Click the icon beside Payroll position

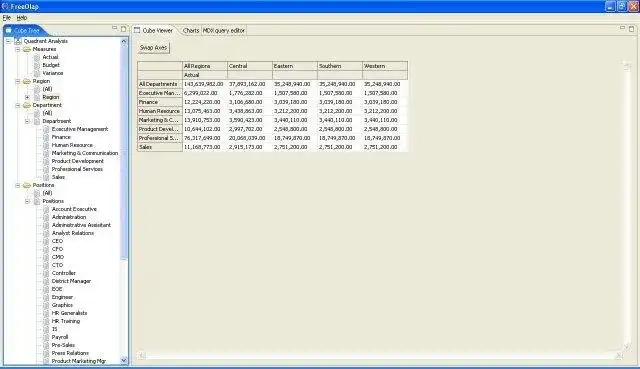tap(46, 337)
